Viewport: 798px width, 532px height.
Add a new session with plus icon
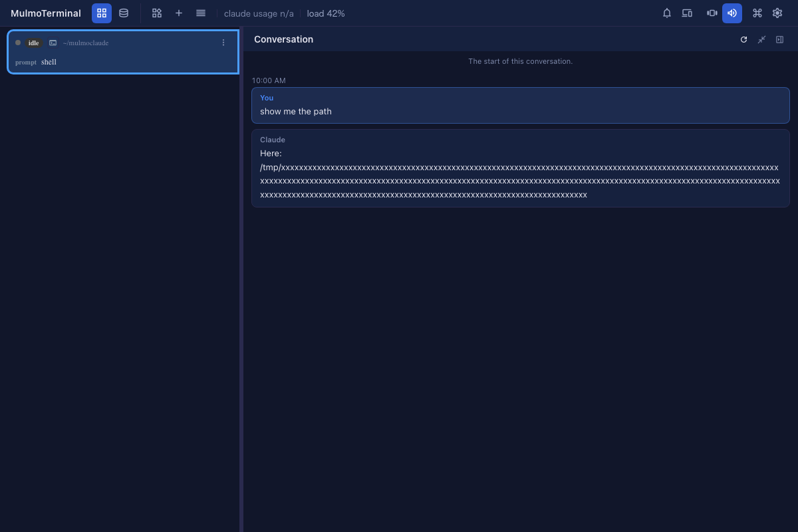[179, 13]
